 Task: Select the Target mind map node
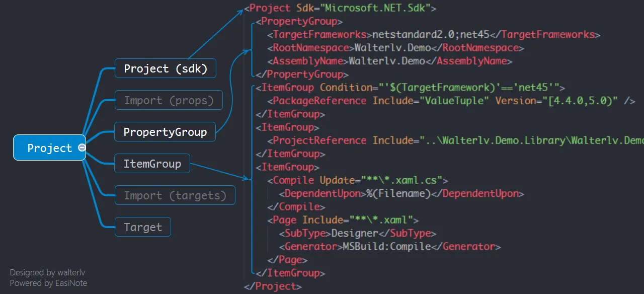click(x=143, y=227)
